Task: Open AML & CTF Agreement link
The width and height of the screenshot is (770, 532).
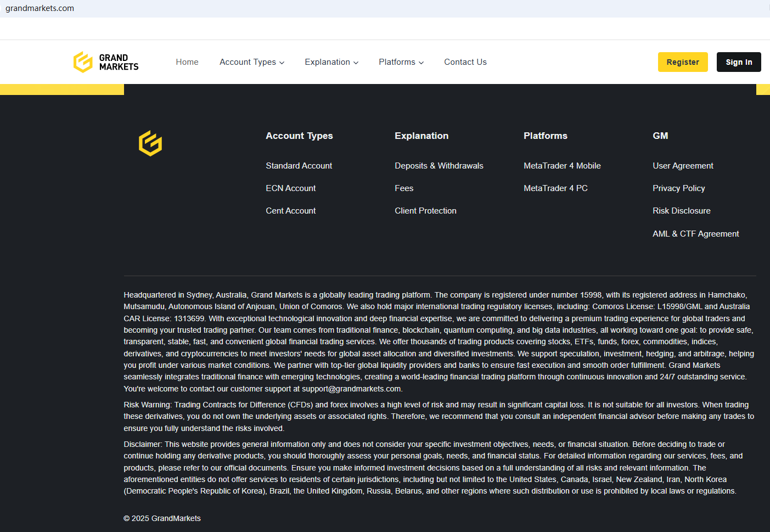Action: coord(696,234)
